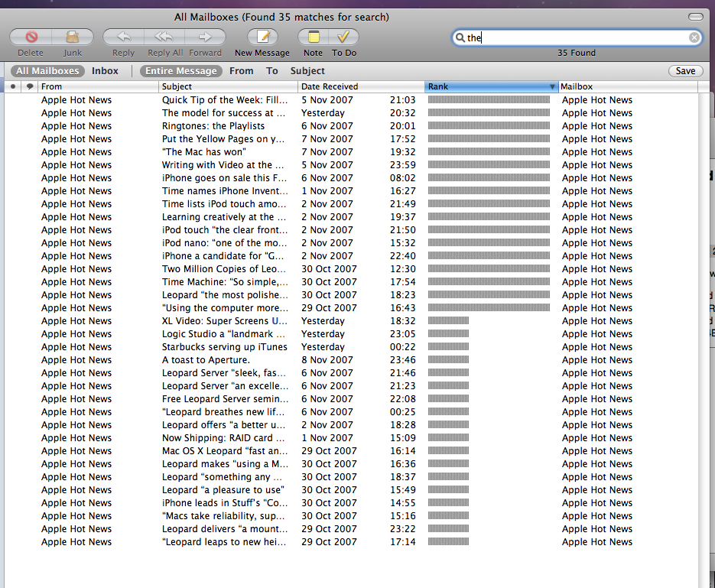Click rank bar of XL Video: Super Screens message

pyautogui.click(x=448, y=321)
